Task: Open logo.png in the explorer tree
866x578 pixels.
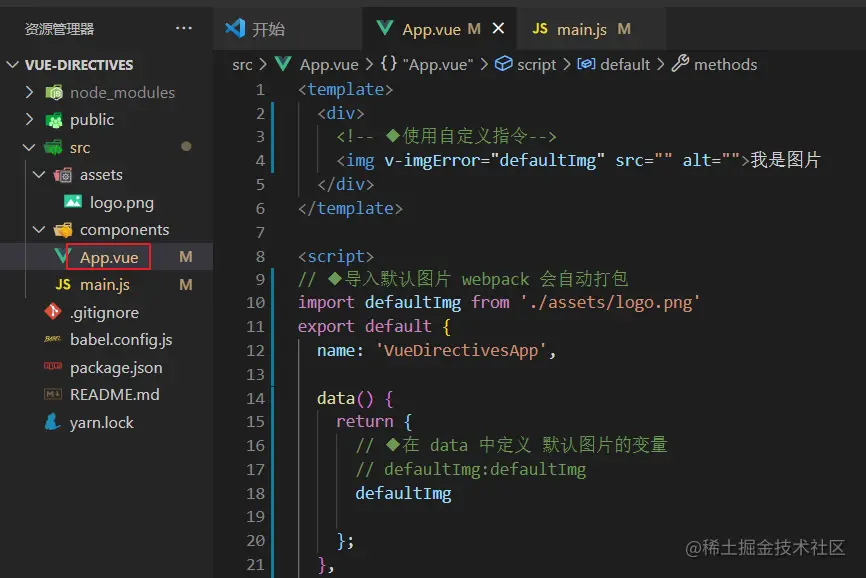Action: [x=122, y=203]
